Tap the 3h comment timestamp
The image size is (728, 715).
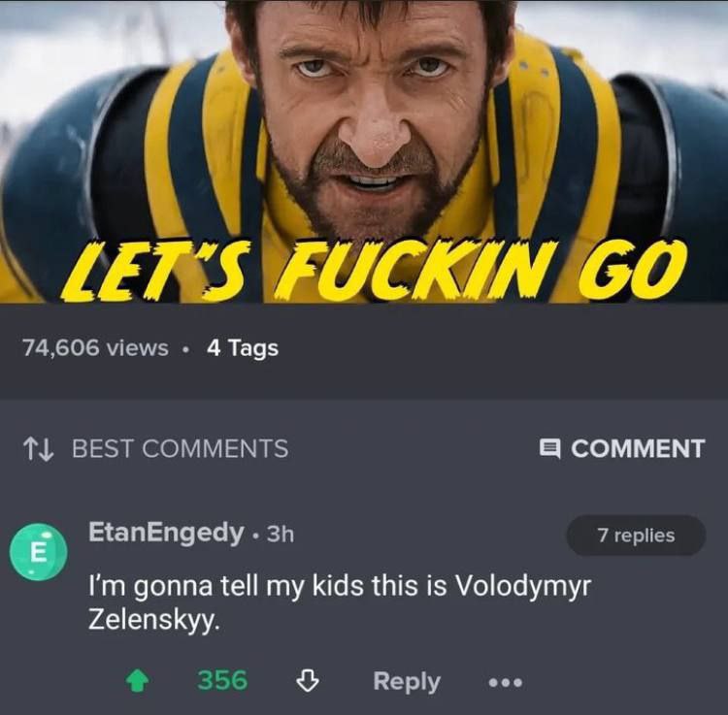click(x=281, y=534)
